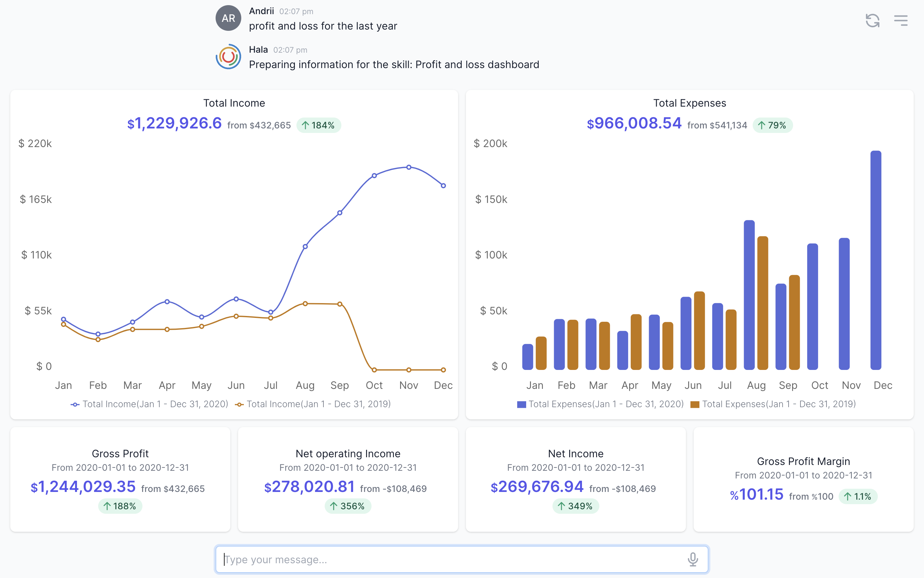Toggle Total Expenses 2019 legend entry
Viewport: 924px width, 578px height.
click(x=773, y=404)
